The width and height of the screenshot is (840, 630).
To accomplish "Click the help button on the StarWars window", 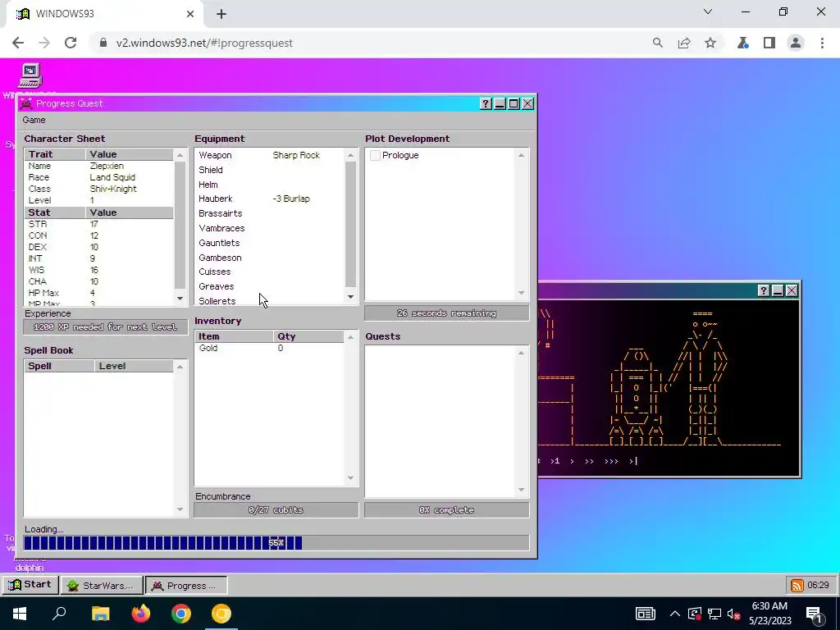I will 764,290.
